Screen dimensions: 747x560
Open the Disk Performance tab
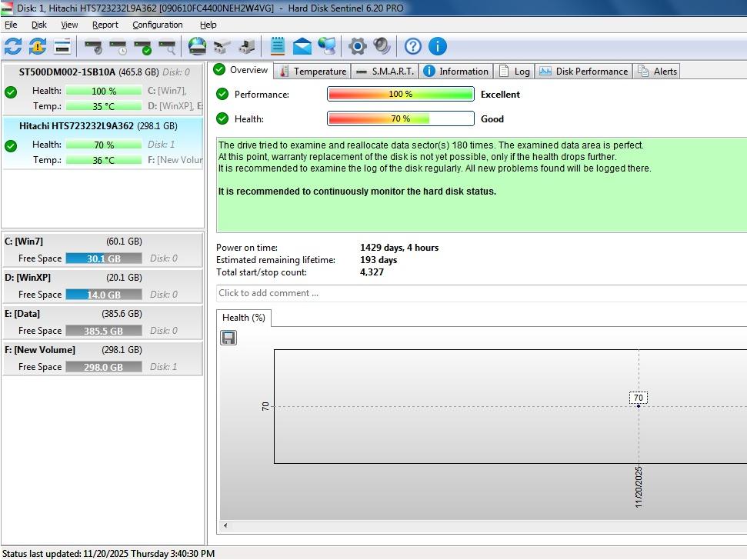(583, 71)
